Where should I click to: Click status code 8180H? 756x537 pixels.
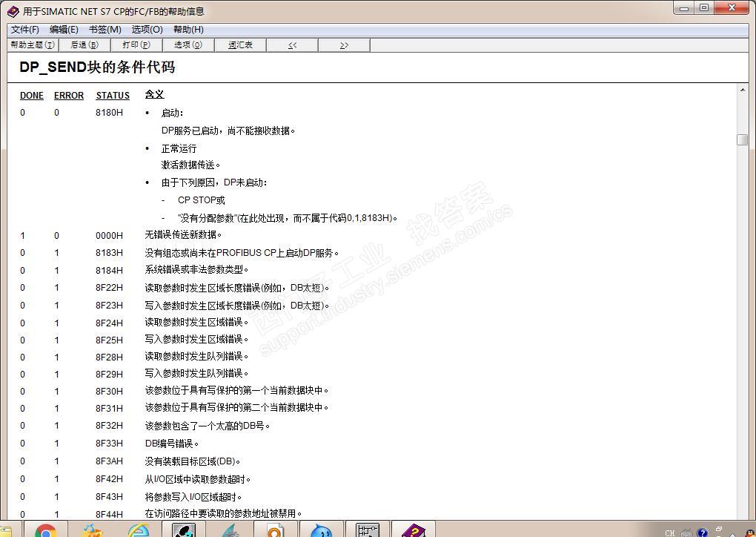click(x=109, y=113)
